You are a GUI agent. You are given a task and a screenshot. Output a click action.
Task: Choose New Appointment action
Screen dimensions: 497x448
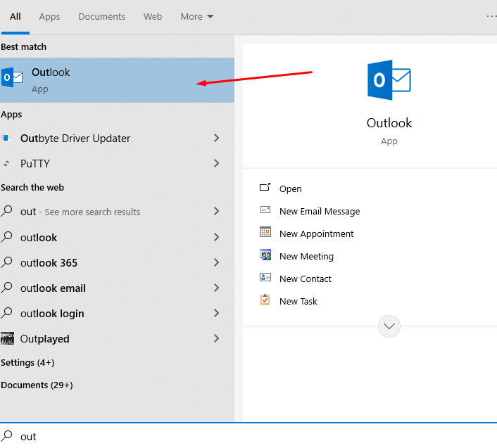[316, 233]
